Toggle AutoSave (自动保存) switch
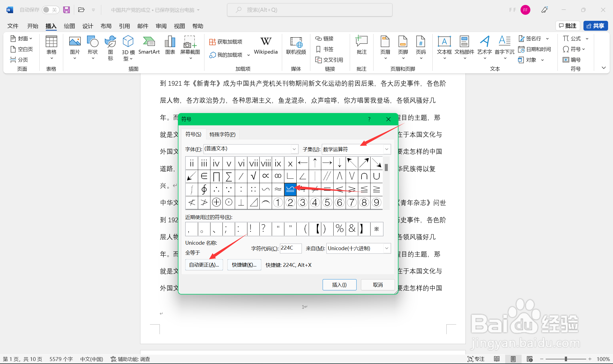Viewport: 613px width, 364px height. click(x=51, y=10)
